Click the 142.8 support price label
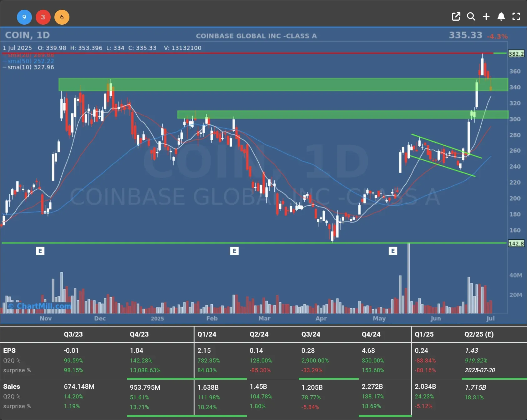This screenshot has width=527, height=420. click(516, 243)
